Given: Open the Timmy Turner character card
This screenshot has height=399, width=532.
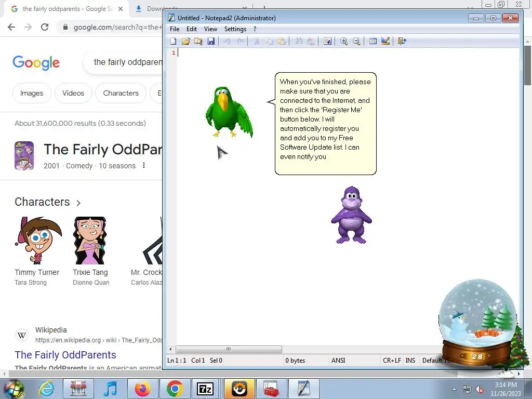Looking at the screenshot, I should tap(38, 251).
